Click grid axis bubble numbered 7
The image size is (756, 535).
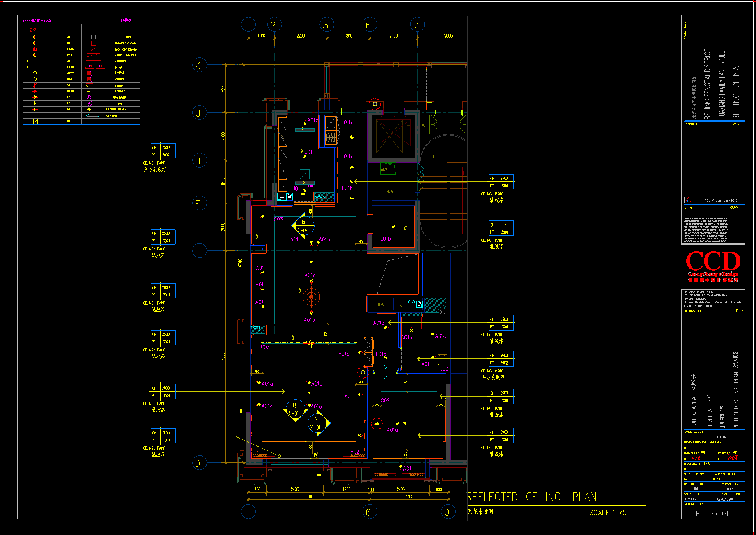tap(417, 25)
